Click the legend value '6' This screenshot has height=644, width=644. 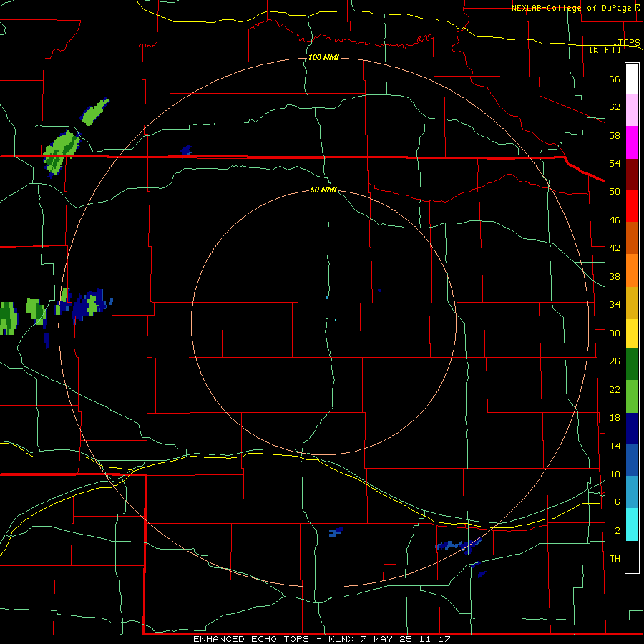coord(618,502)
